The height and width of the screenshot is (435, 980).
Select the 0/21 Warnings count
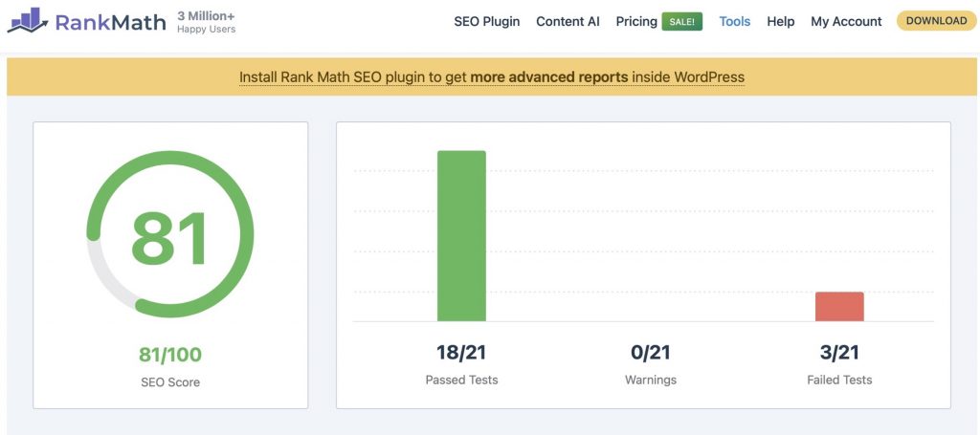coord(651,353)
